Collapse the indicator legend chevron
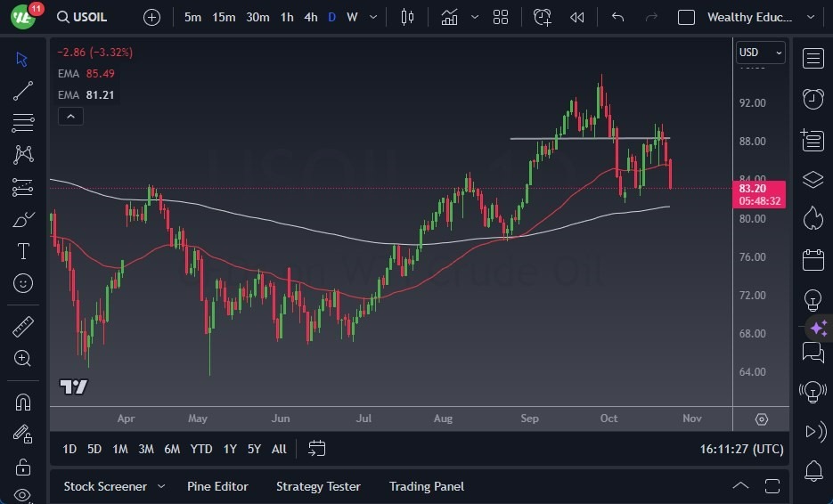This screenshot has width=833, height=504. (69, 116)
